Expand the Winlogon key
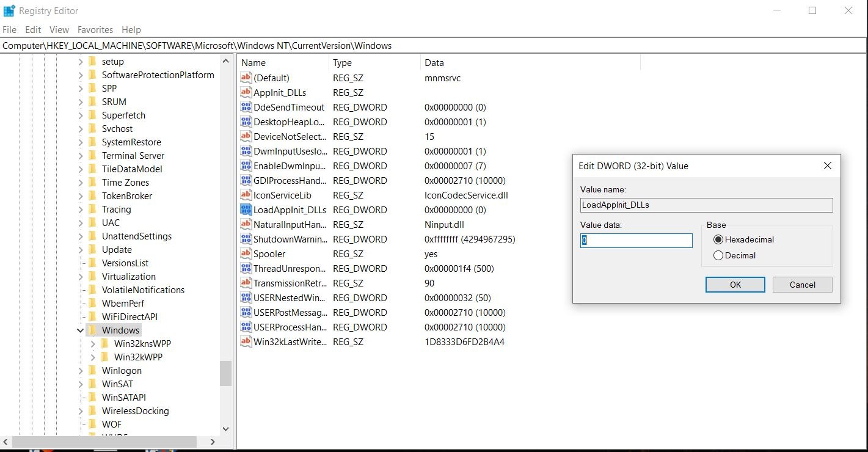868x452 pixels. (81, 370)
